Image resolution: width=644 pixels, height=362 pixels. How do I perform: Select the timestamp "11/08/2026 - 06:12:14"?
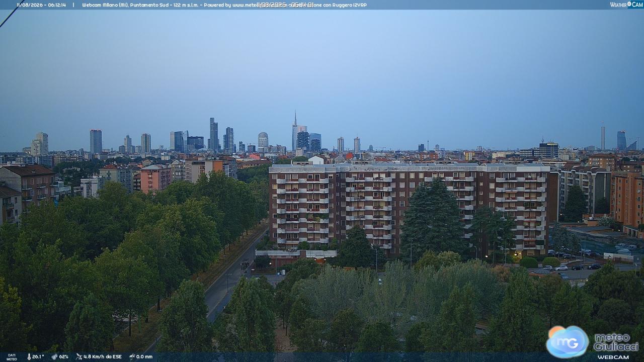(x=41, y=5)
